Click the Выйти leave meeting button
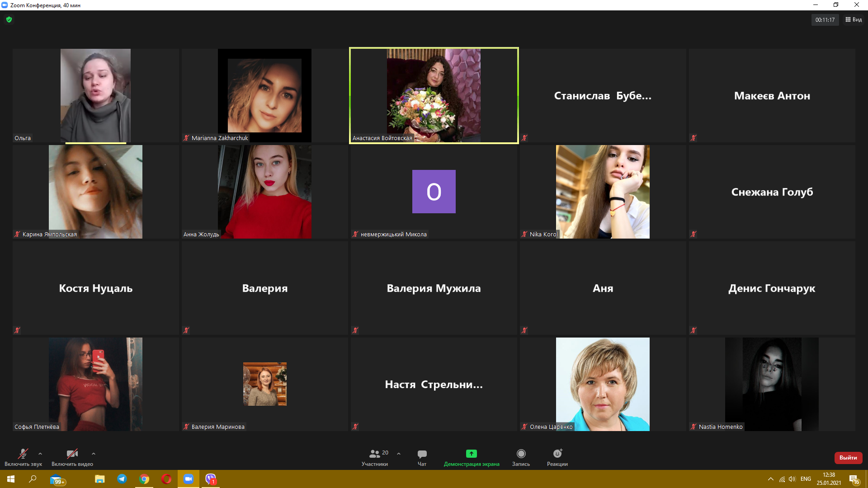Screen dimensions: 868x488 coord(848,458)
